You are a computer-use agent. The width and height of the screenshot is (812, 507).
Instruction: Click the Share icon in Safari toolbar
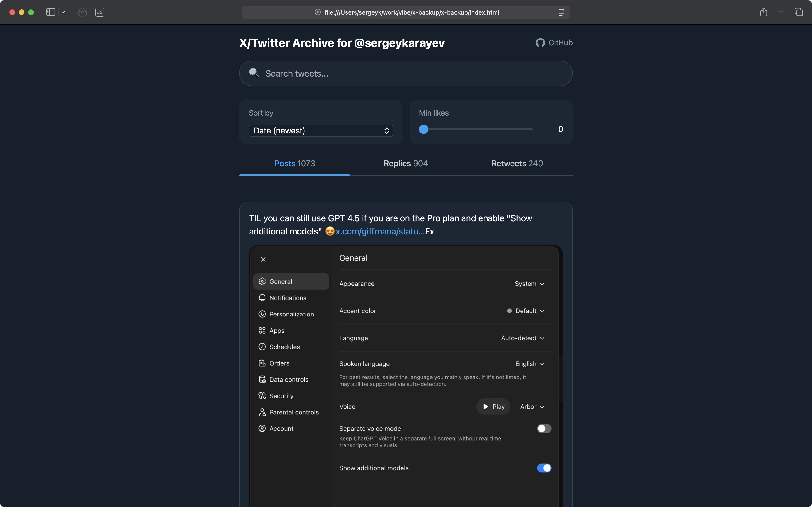click(x=763, y=12)
